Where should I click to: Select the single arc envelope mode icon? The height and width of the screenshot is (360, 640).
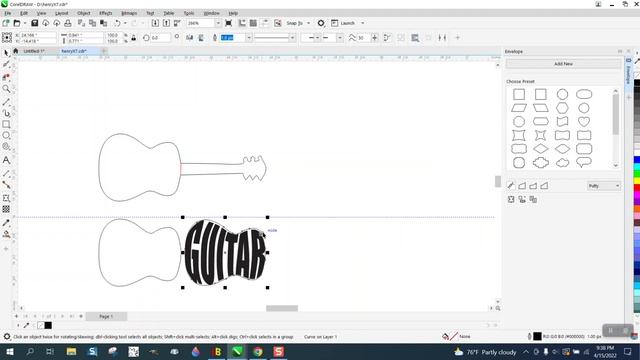[533, 186]
